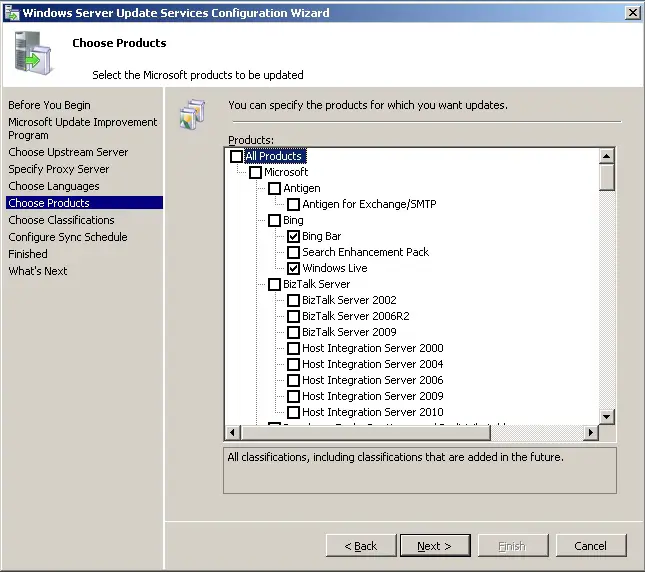Go to Choose Upstream Server step
This screenshot has height=572, width=645.
(68, 152)
